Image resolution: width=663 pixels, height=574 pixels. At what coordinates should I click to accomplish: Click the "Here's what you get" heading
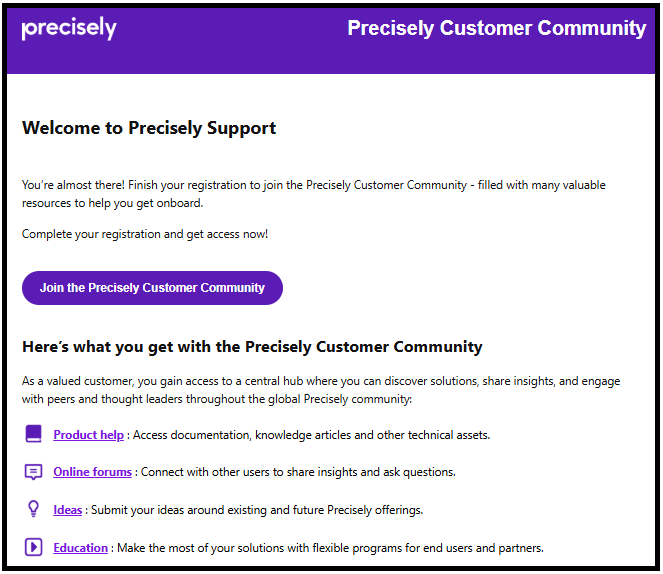[252, 347]
